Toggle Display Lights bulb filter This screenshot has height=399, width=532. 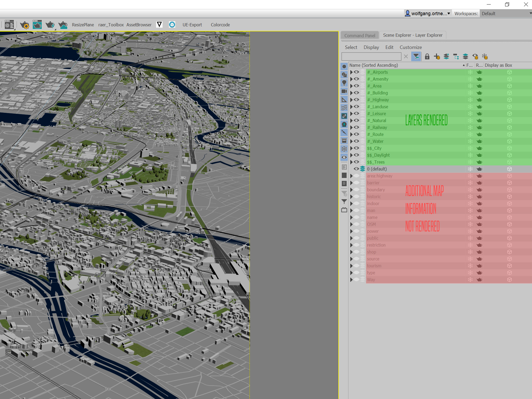pos(344,83)
